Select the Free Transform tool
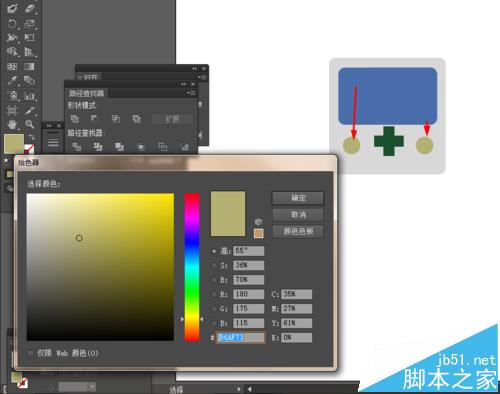 [x=30, y=38]
